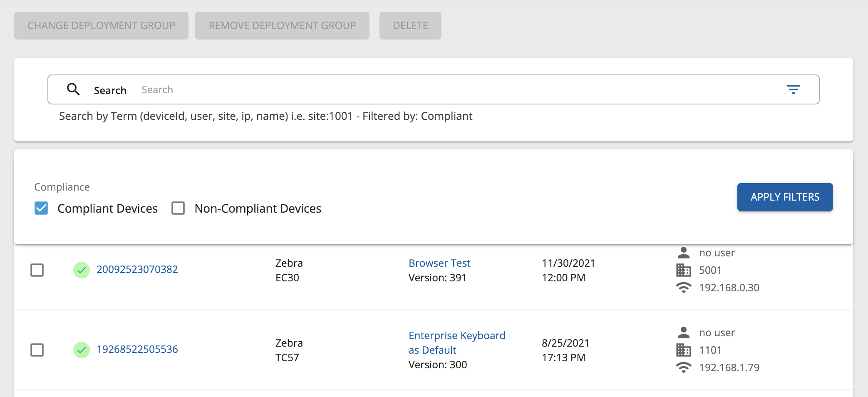The image size is (868, 397).
Task: Click the IP address 192.168.1.79
Action: click(x=729, y=367)
